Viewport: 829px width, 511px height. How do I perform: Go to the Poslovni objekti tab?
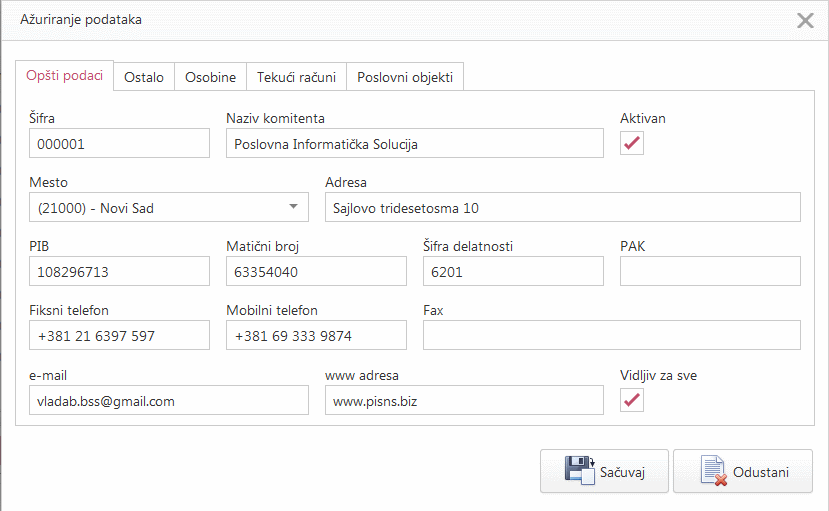[405, 77]
